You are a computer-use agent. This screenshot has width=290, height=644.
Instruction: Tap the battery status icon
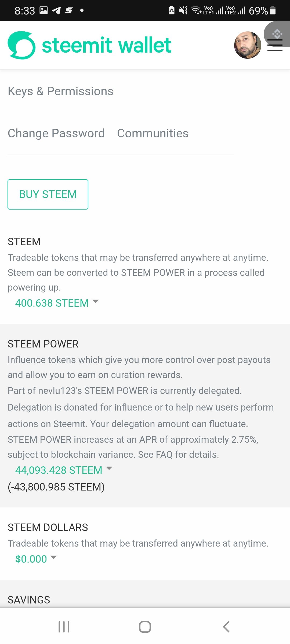pos(273,10)
